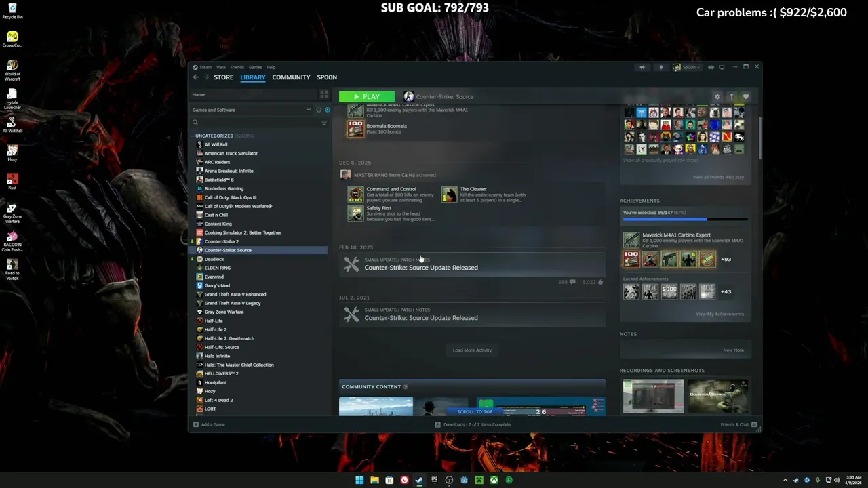Viewport: 868px width, 488px height.
Task: Open the Help menu
Action: tap(271, 67)
